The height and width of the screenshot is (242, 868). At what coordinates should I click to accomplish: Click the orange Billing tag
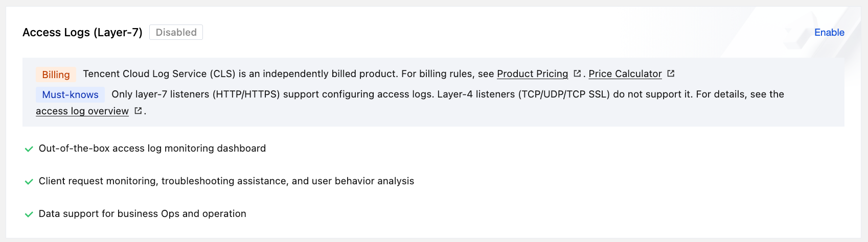[56, 75]
